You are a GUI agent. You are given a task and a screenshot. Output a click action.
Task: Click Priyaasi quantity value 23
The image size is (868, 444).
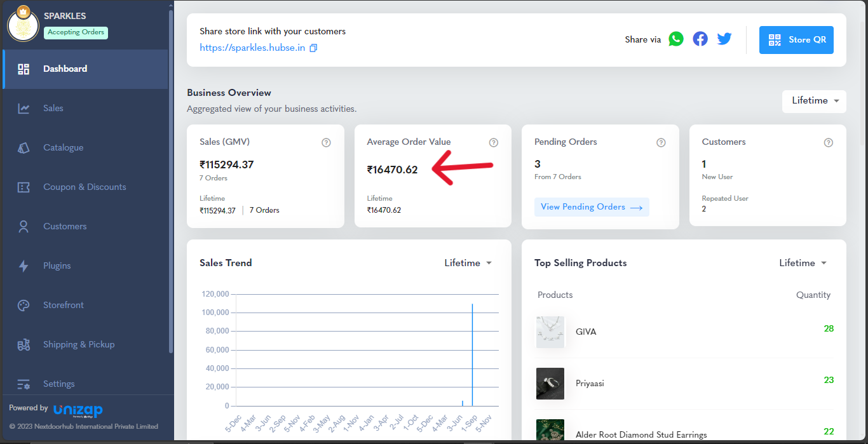[x=829, y=380]
